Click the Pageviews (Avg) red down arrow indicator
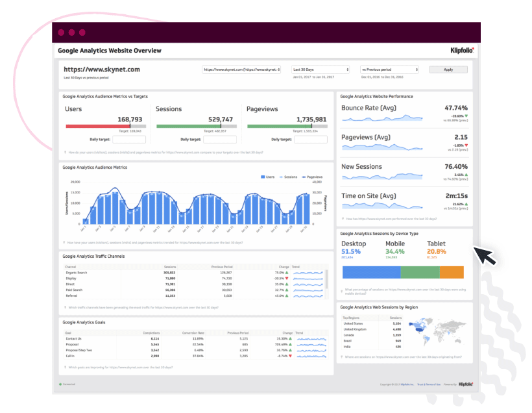Screen dimensions: 532x413 click(x=466, y=145)
